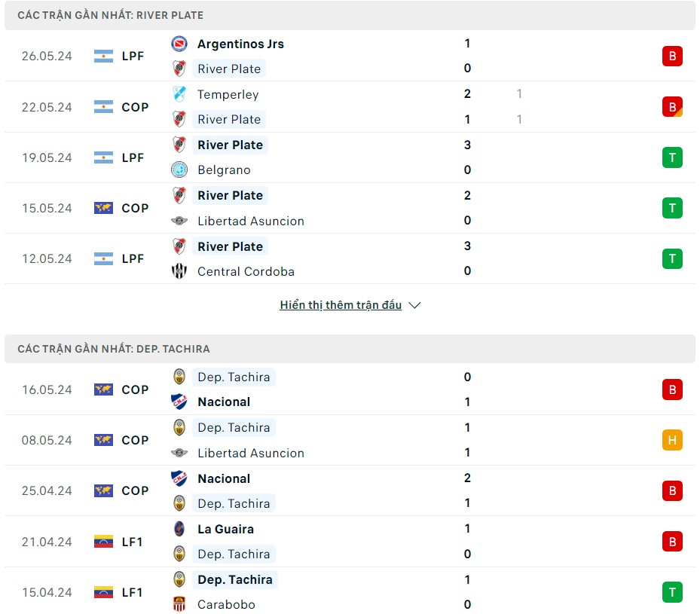This screenshot has height=614, width=700.
Task: Click the Temperley club logo
Action: click(179, 94)
